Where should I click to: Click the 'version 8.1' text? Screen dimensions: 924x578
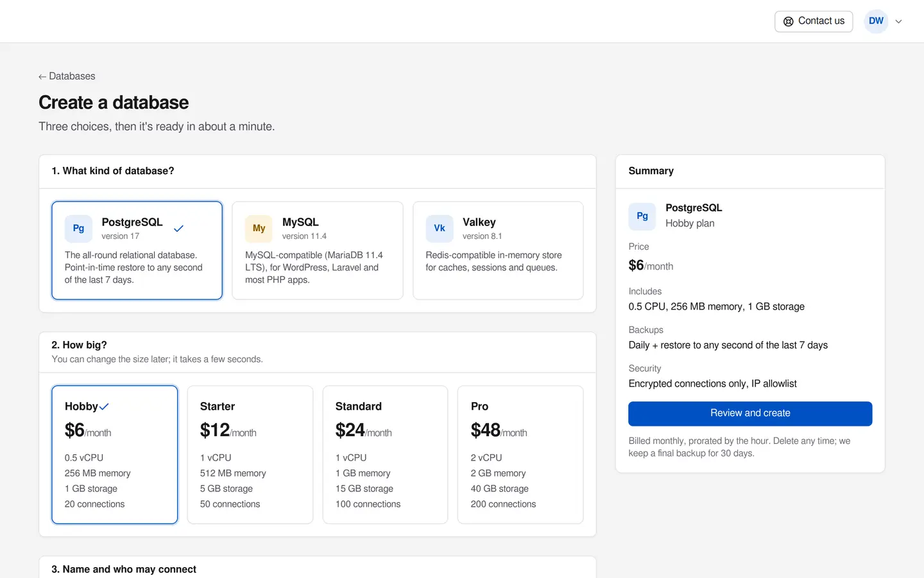tap(483, 236)
